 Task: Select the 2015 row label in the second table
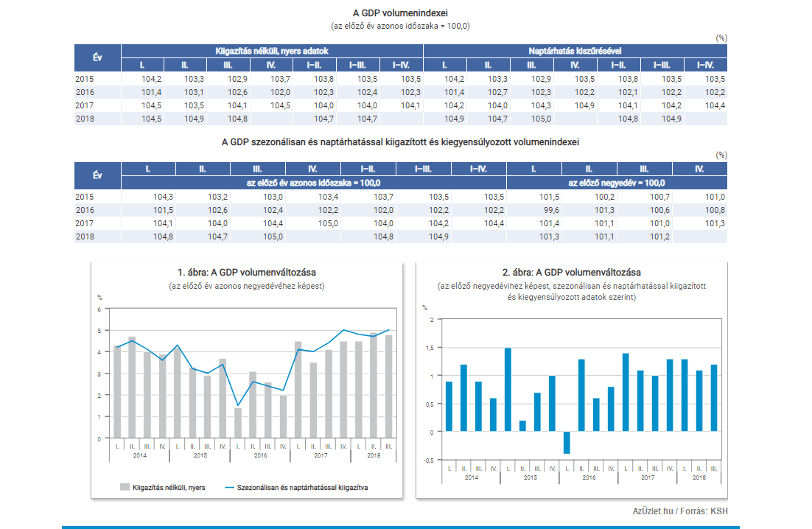pos(85,197)
